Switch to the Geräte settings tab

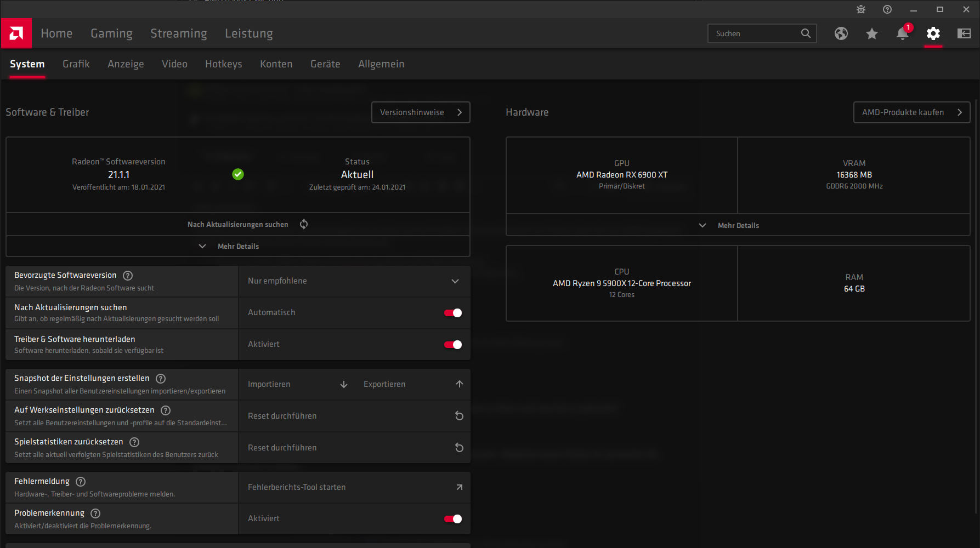[x=325, y=64]
